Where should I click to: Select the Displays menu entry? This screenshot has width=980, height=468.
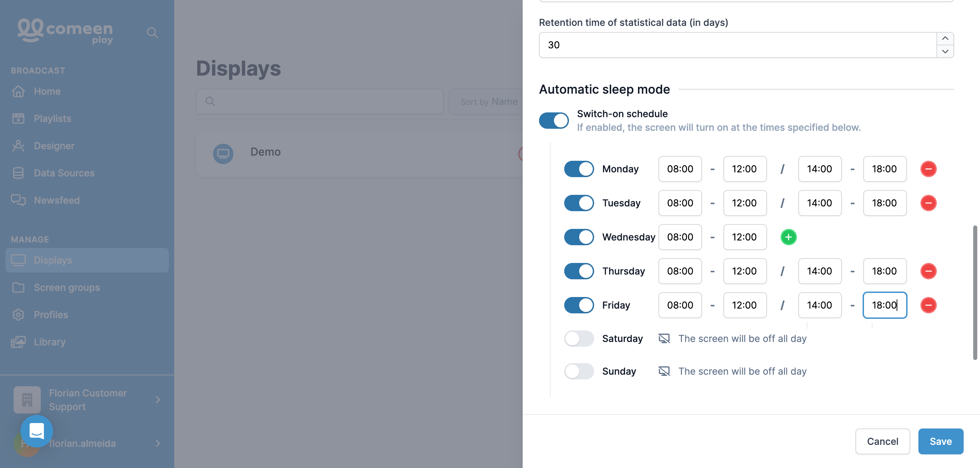(87, 260)
